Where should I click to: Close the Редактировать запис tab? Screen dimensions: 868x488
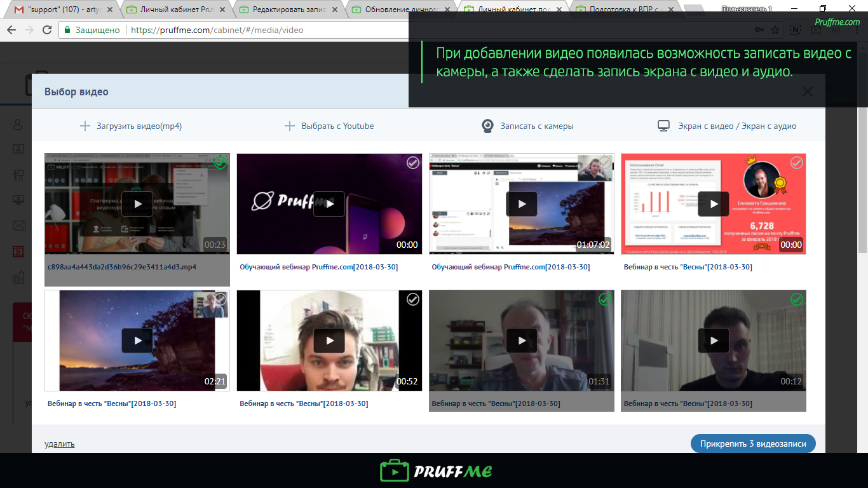(x=335, y=10)
